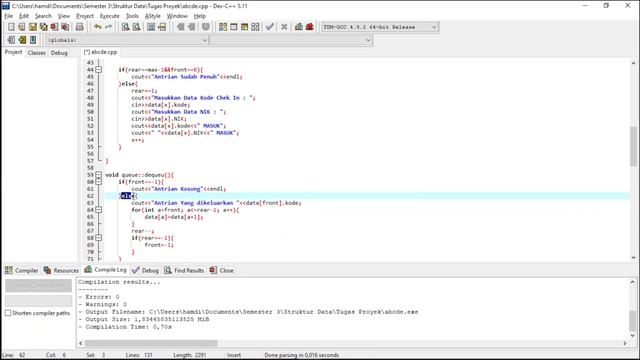
Task: Click the "Done parsing" status bar text
Action: 302,355
